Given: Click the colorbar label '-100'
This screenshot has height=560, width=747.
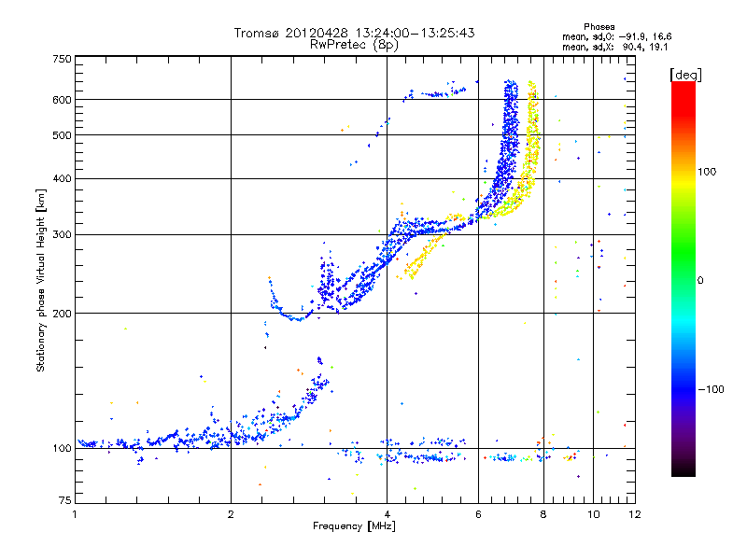Looking at the screenshot, I should point(711,389).
